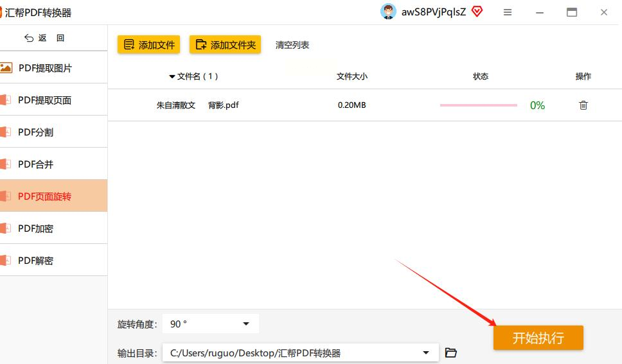Expand the 输出目录 path dropdown

coord(426,352)
